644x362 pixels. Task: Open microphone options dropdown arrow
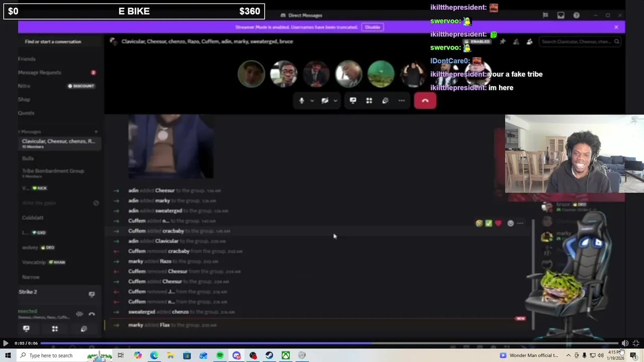point(312,101)
